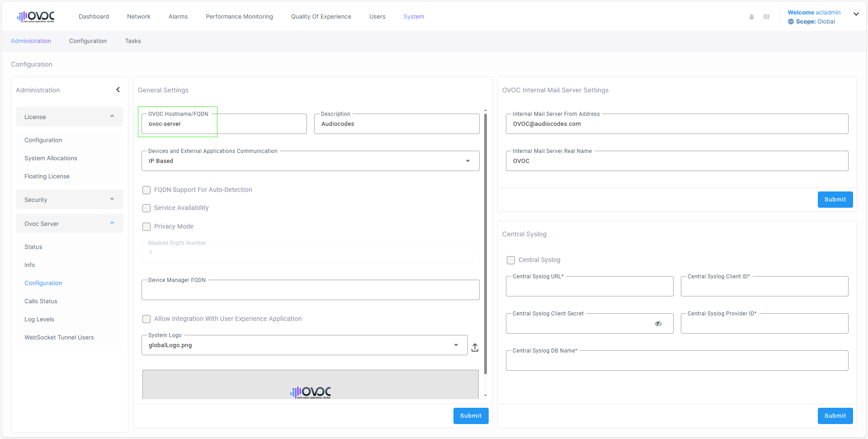Click the General Settings vertical scrollbar
The image size is (868, 439).
(486, 244)
